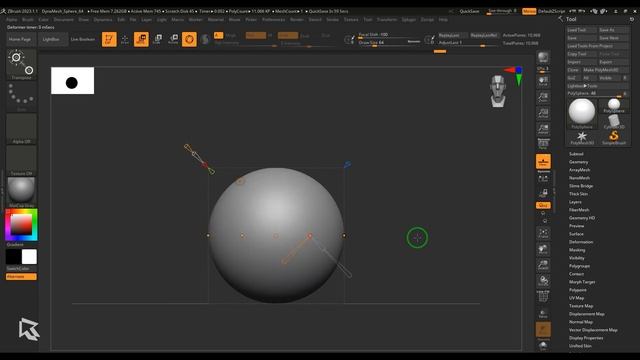Screen dimensions: 640x360
Task: Click the Actual size icon
Action: click(543, 113)
